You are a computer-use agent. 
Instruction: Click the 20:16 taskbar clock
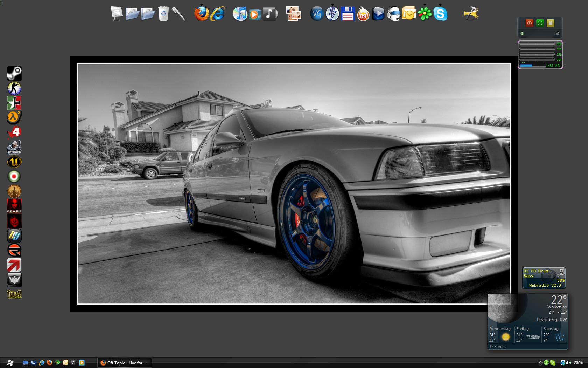[x=579, y=363]
